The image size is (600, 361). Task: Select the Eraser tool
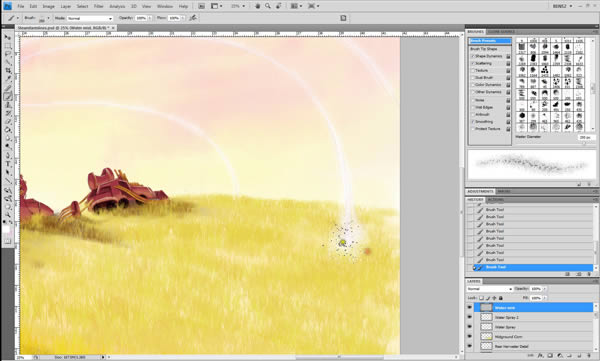[7, 122]
